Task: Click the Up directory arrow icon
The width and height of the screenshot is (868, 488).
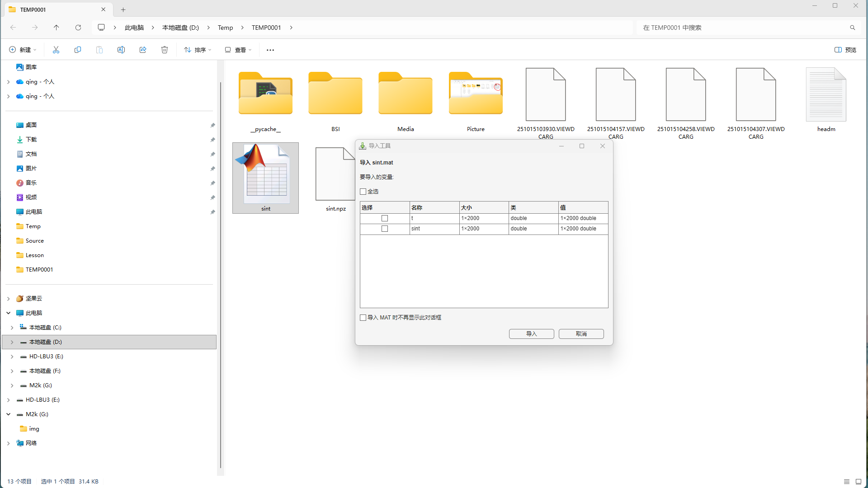Action: pyautogui.click(x=57, y=28)
